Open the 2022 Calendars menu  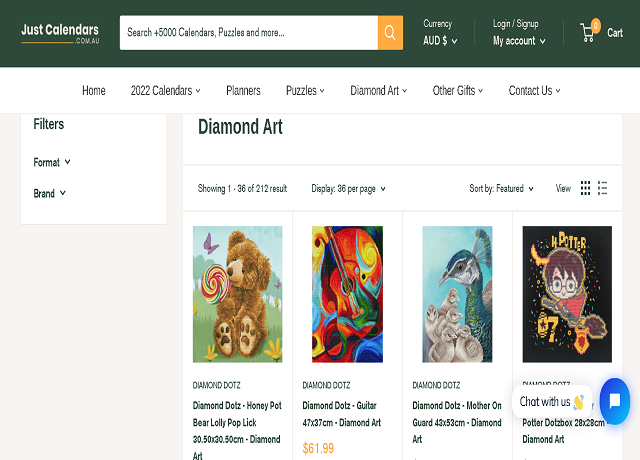(x=165, y=91)
